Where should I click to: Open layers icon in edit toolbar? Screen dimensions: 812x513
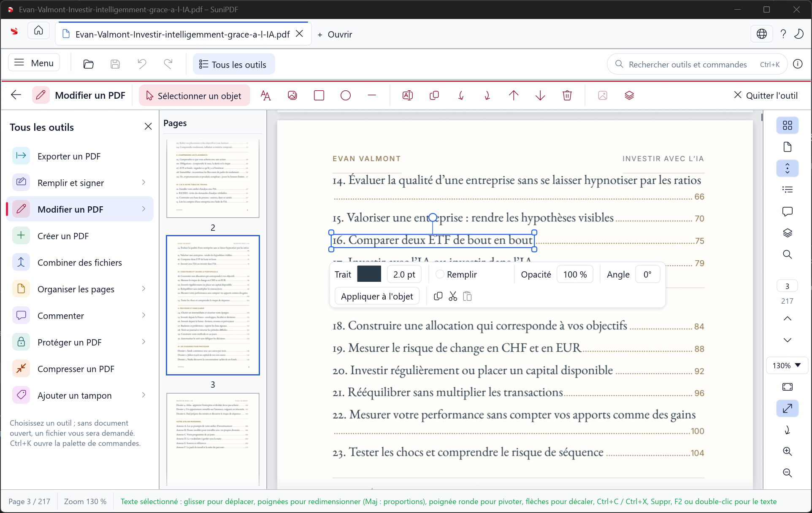click(x=629, y=96)
